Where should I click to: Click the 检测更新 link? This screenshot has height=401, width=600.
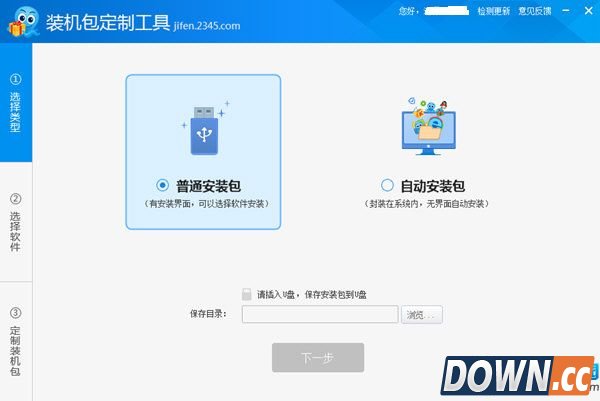[x=493, y=11]
